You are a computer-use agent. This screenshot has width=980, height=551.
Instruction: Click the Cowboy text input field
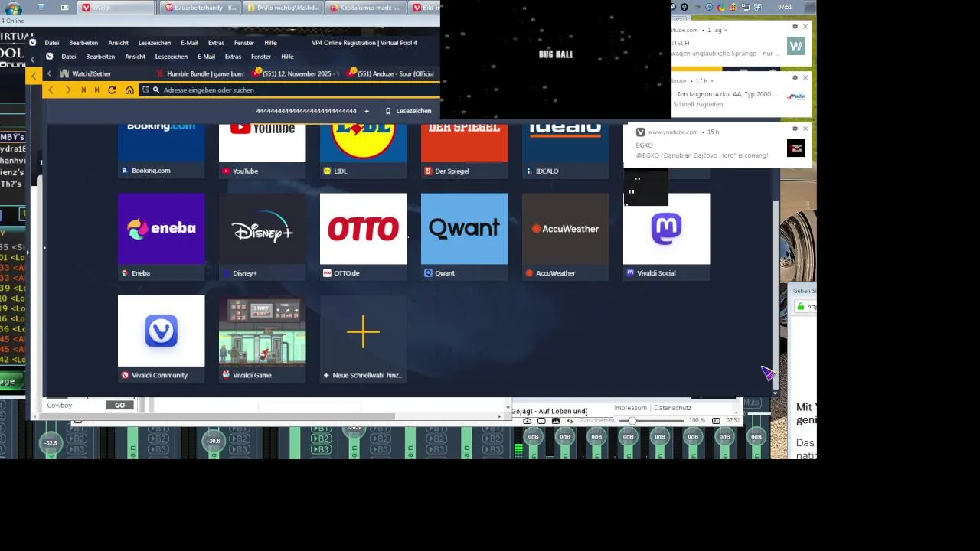pyautogui.click(x=74, y=405)
